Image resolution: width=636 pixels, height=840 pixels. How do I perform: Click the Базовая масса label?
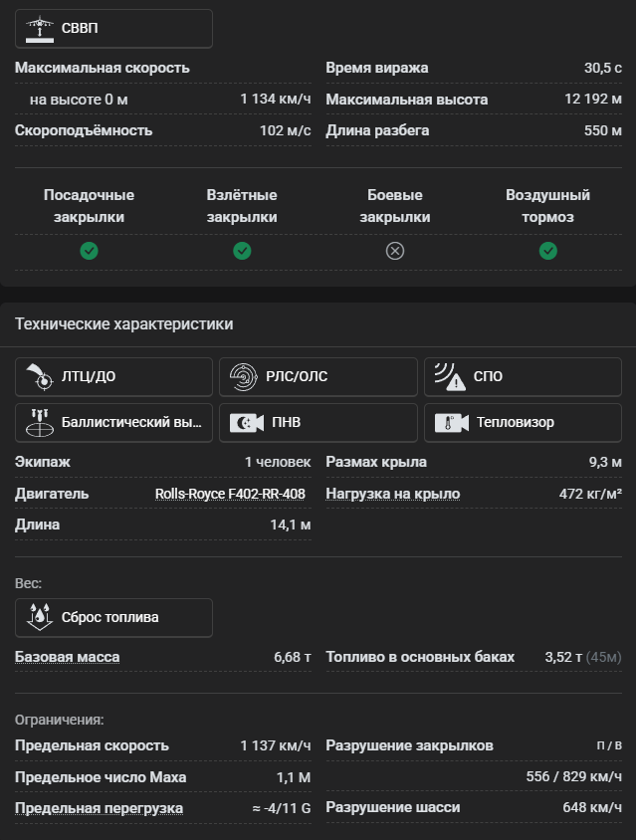(x=67, y=657)
